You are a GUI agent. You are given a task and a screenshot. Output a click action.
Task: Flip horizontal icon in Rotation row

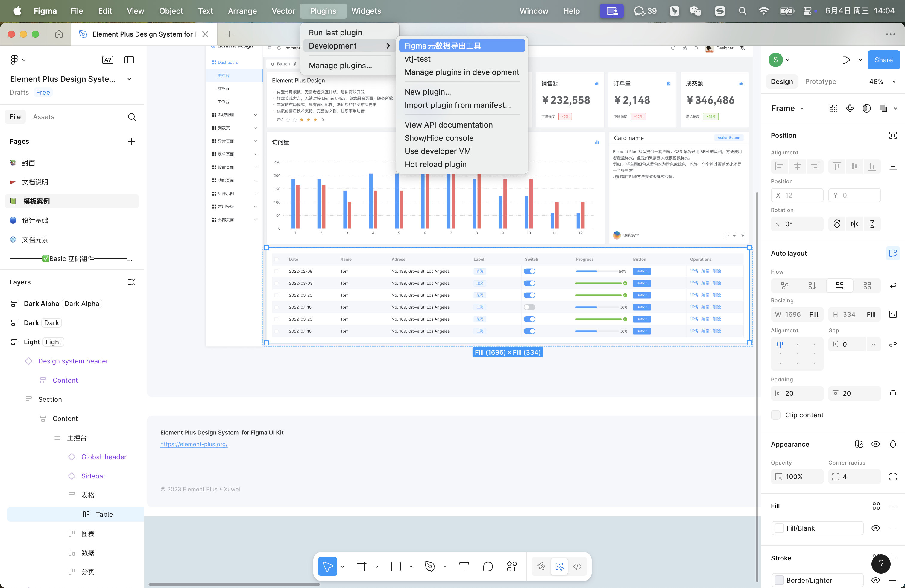click(x=855, y=224)
